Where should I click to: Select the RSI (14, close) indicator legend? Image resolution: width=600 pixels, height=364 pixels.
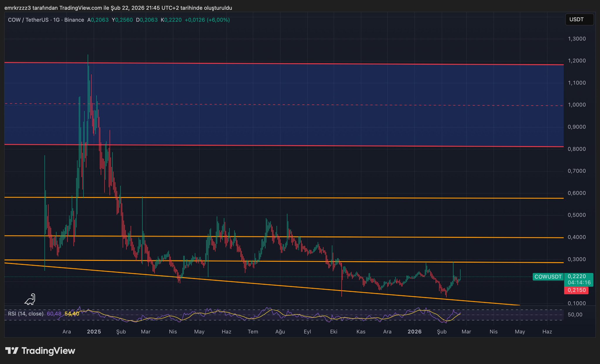(x=26, y=314)
